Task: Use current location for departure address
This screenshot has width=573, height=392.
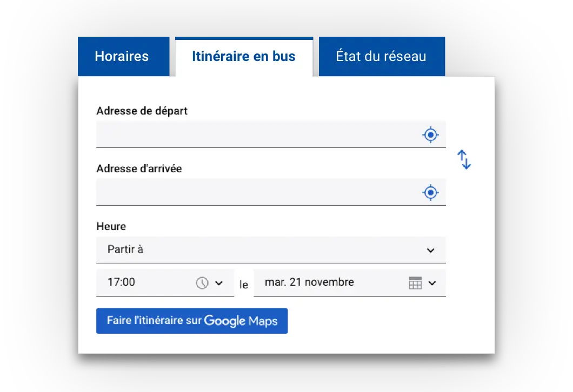Action: pyautogui.click(x=430, y=134)
